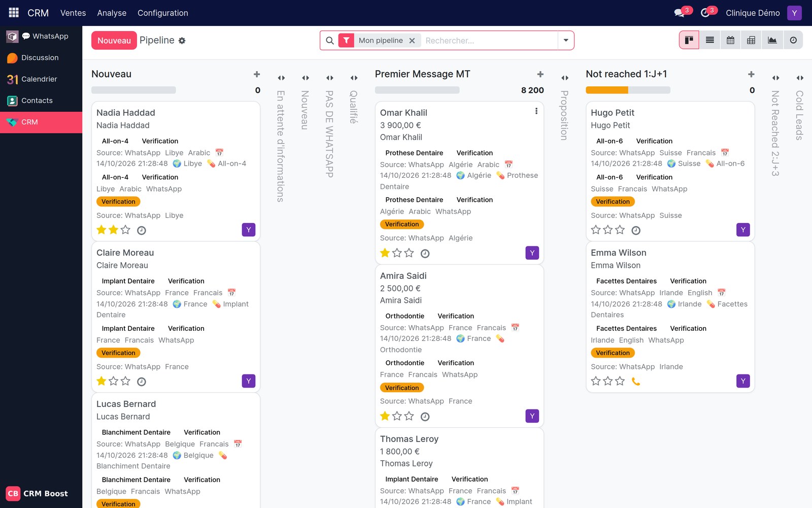Add a lead in Nouveau column

(257, 74)
